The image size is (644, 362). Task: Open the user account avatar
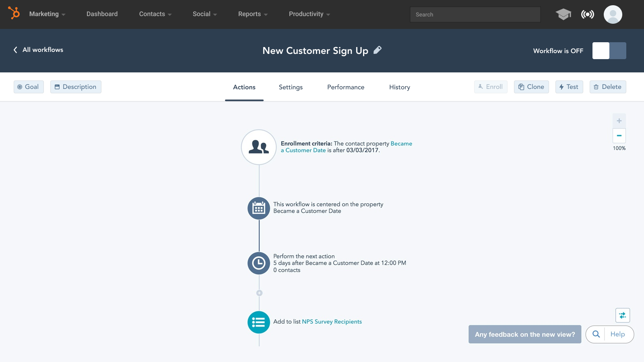(x=613, y=14)
